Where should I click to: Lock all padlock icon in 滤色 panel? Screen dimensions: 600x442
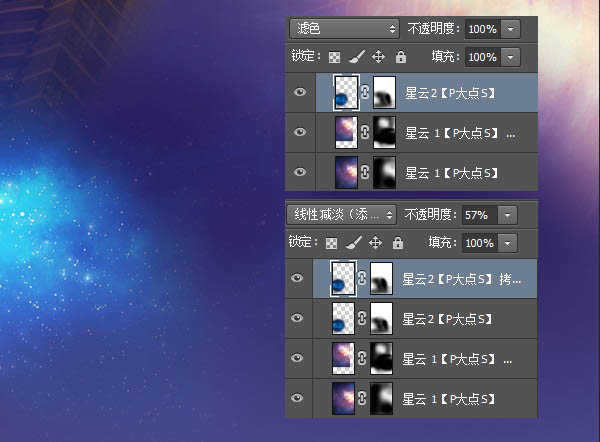point(401,57)
